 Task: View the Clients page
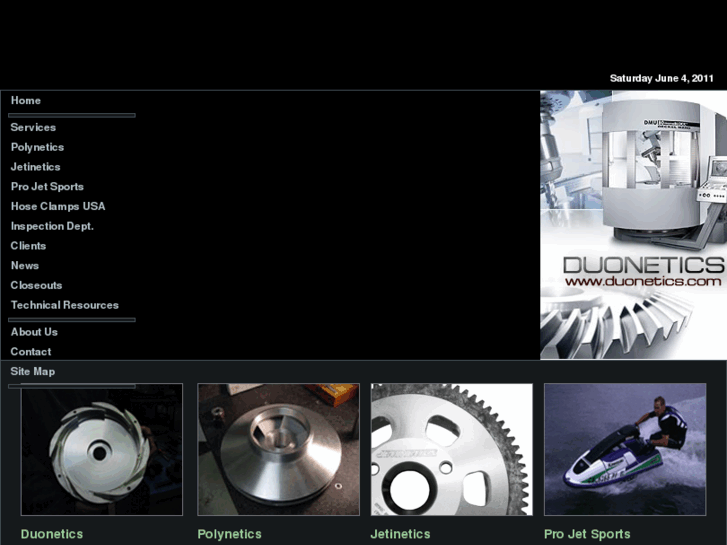(28, 246)
